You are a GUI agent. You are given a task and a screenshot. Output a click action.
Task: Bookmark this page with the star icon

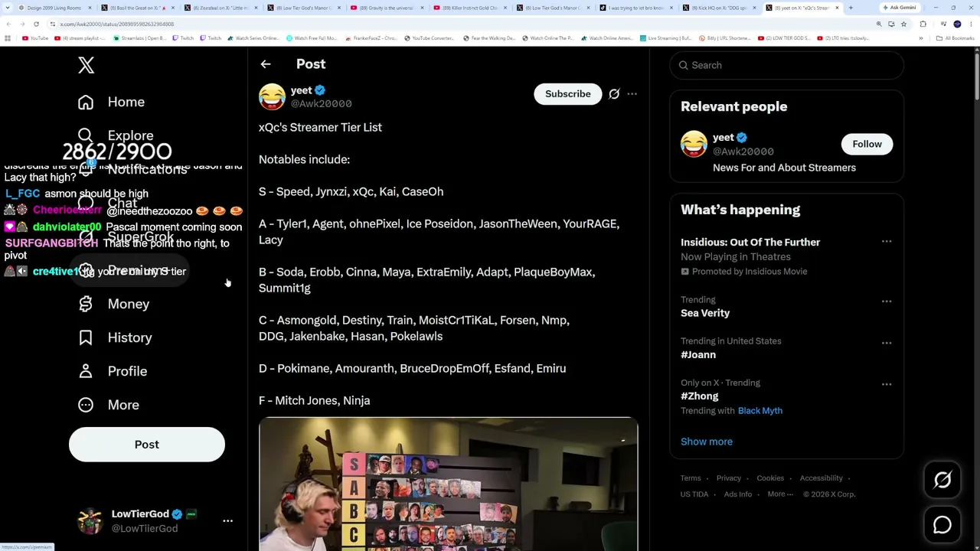point(903,24)
